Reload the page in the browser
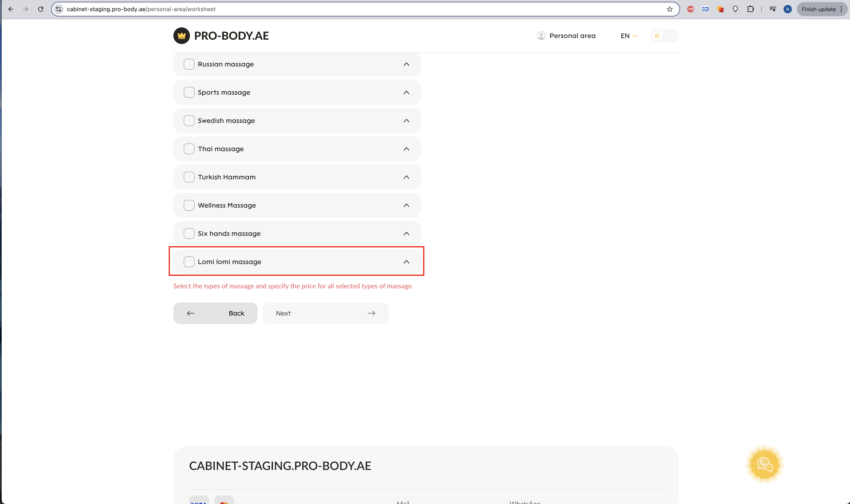Image resolution: width=850 pixels, height=504 pixels. pyautogui.click(x=41, y=9)
